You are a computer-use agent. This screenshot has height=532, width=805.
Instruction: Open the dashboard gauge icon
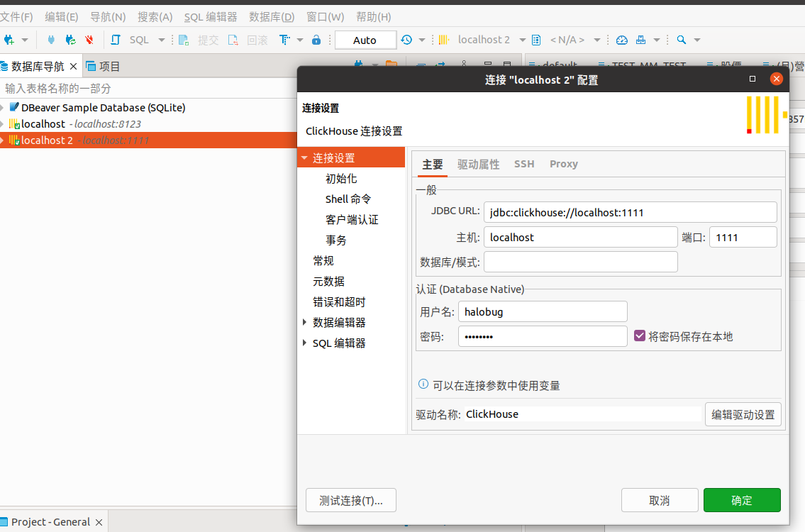pos(622,40)
